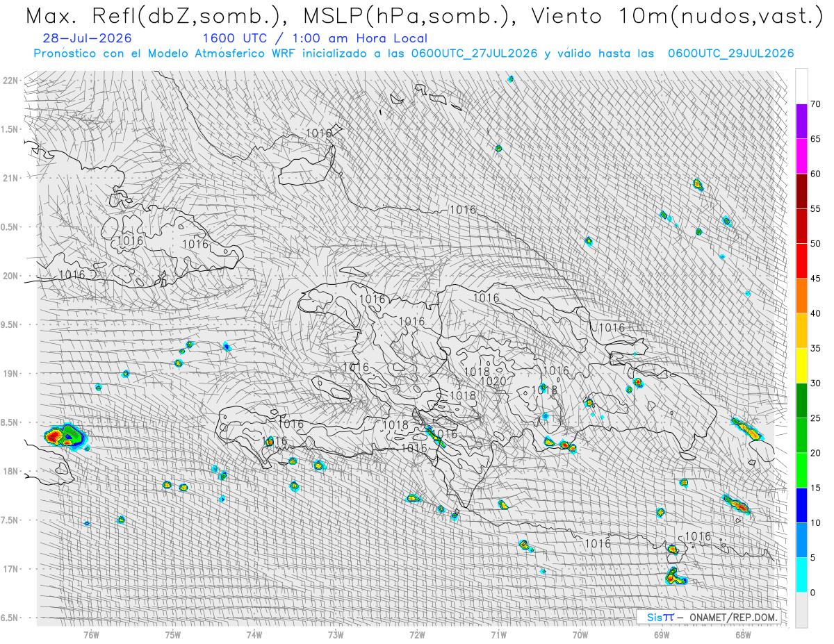Viewport: 834px width, 644px height.
Task: Click the magenta 60-65 dBZ color band
Action: pyautogui.click(x=801, y=156)
